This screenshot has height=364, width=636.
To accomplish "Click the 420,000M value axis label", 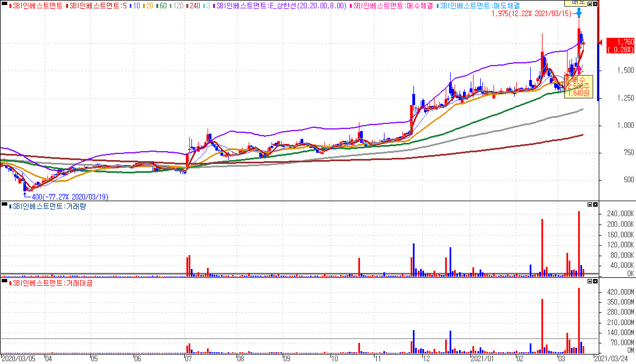I will (620, 292).
